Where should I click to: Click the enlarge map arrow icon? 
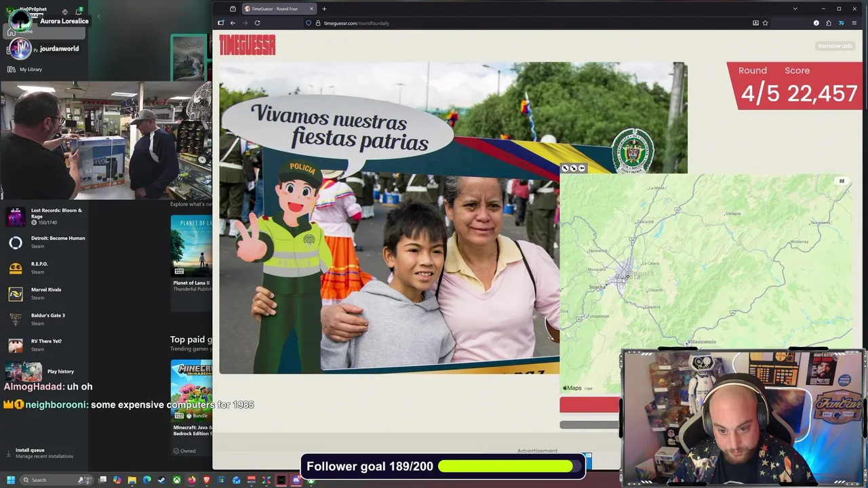coord(566,168)
